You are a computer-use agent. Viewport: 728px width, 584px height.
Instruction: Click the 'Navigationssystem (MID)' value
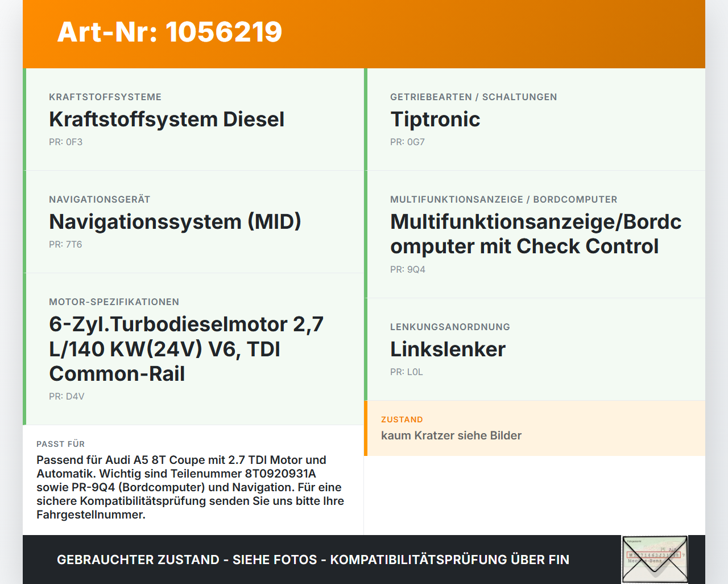pos(175,222)
